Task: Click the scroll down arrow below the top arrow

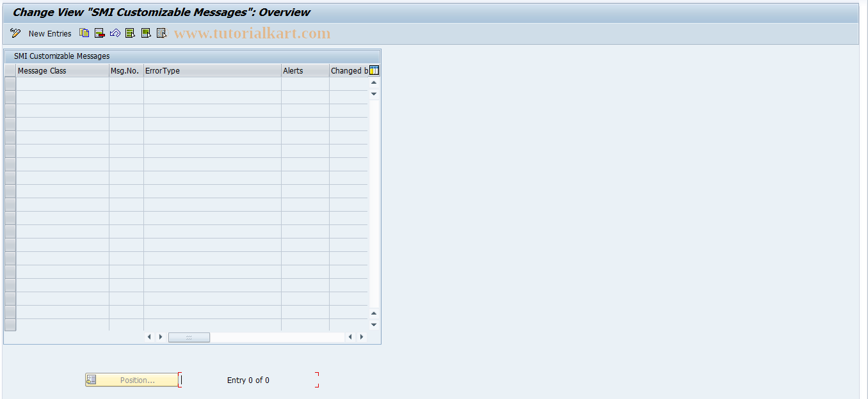Action: pyautogui.click(x=374, y=94)
